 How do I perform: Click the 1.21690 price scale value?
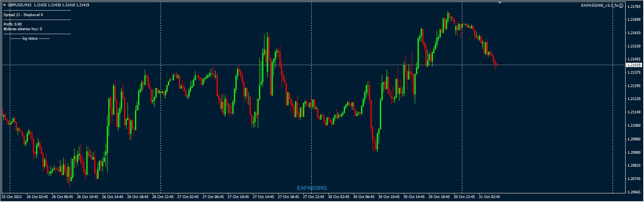634,20
